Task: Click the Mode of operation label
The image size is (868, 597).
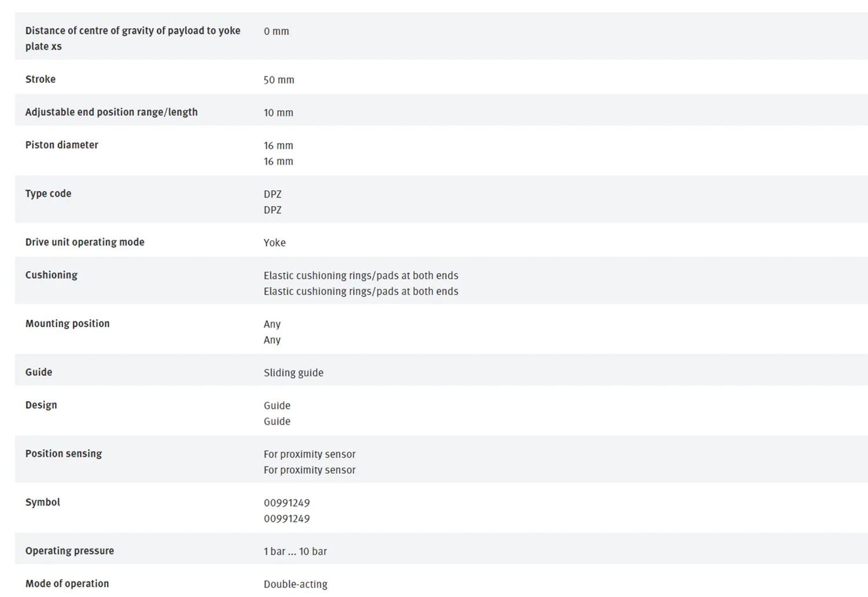Action: [67, 584]
